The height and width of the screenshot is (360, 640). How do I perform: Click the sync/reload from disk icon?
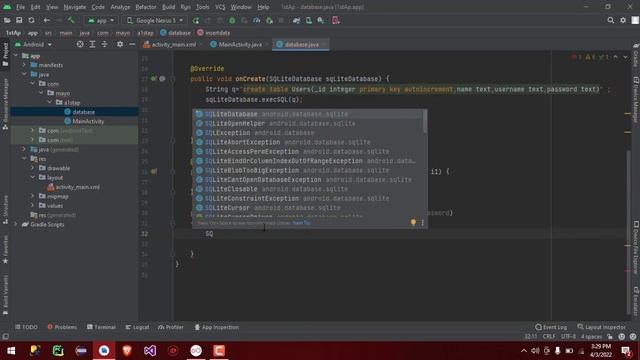[31, 20]
